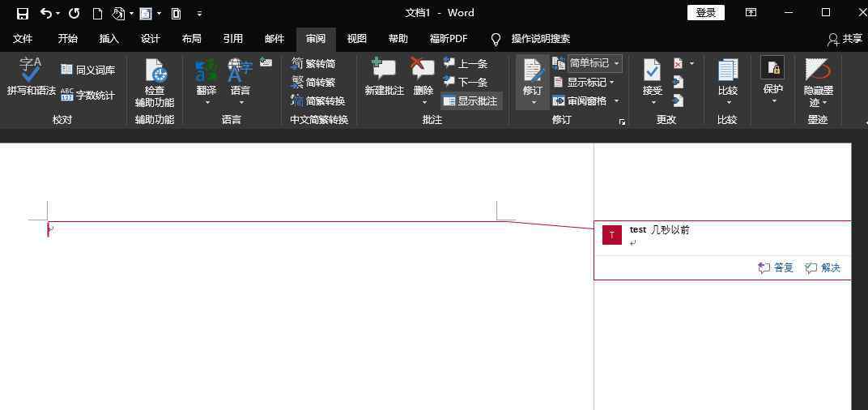This screenshot has width=868, height=410.
Task: Save the document with the floppy disk icon
Action: pyautogui.click(x=22, y=13)
